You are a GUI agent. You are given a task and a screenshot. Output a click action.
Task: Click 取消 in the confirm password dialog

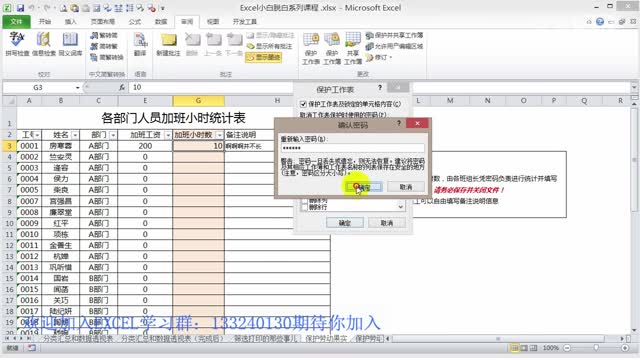tap(406, 187)
